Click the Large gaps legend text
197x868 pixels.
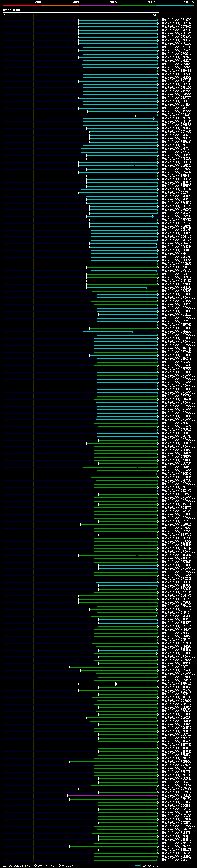click(38, 865)
